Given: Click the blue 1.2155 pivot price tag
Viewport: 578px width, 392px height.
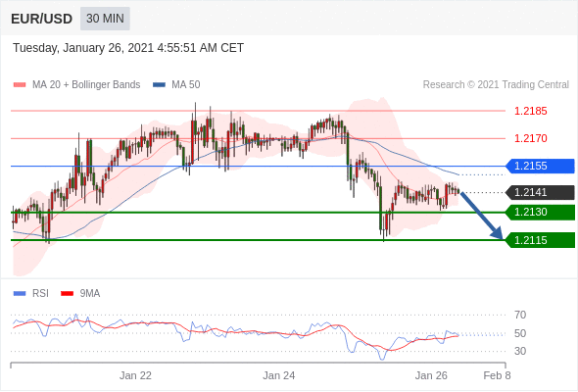Looking at the screenshot, I should click(x=540, y=166).
